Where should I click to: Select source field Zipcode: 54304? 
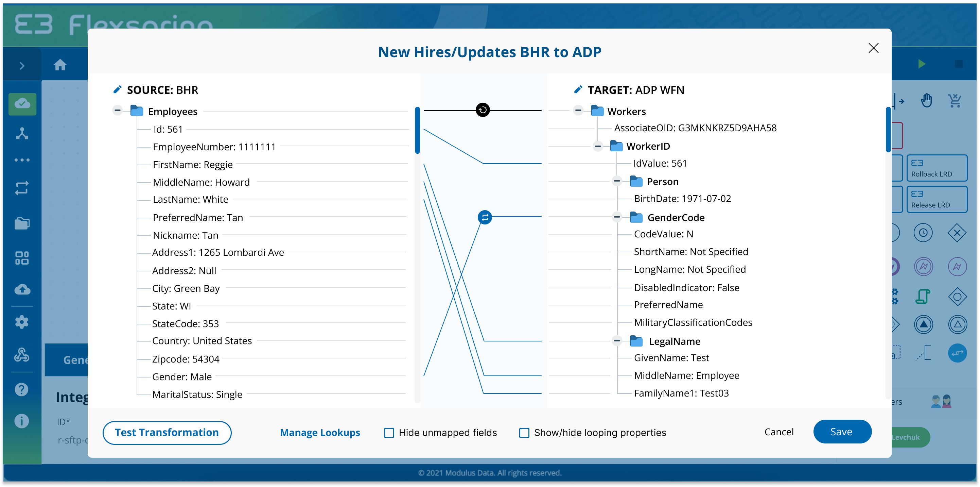coord(186,359)
